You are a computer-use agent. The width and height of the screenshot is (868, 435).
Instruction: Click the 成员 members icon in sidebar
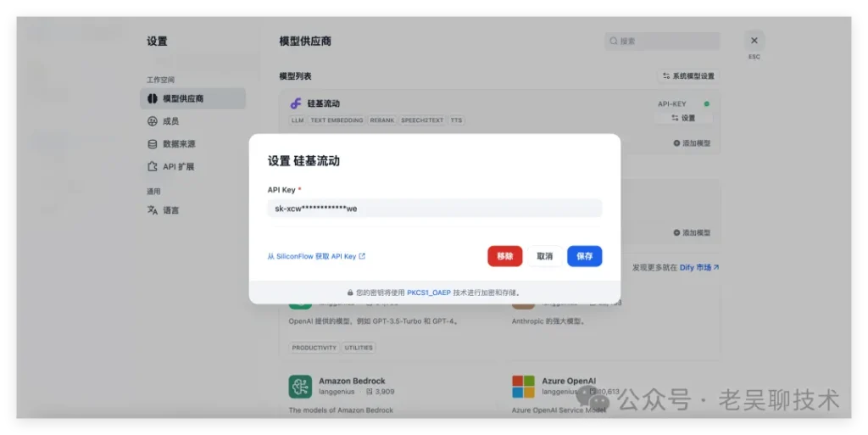click(x=153, y=121)
